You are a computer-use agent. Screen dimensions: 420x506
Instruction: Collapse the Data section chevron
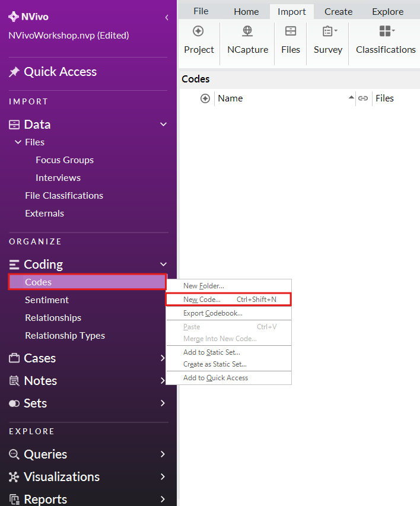pos(164,125)
